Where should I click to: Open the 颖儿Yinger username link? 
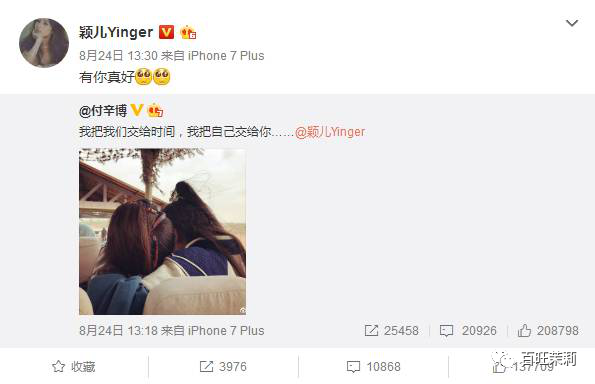[116, 32]
